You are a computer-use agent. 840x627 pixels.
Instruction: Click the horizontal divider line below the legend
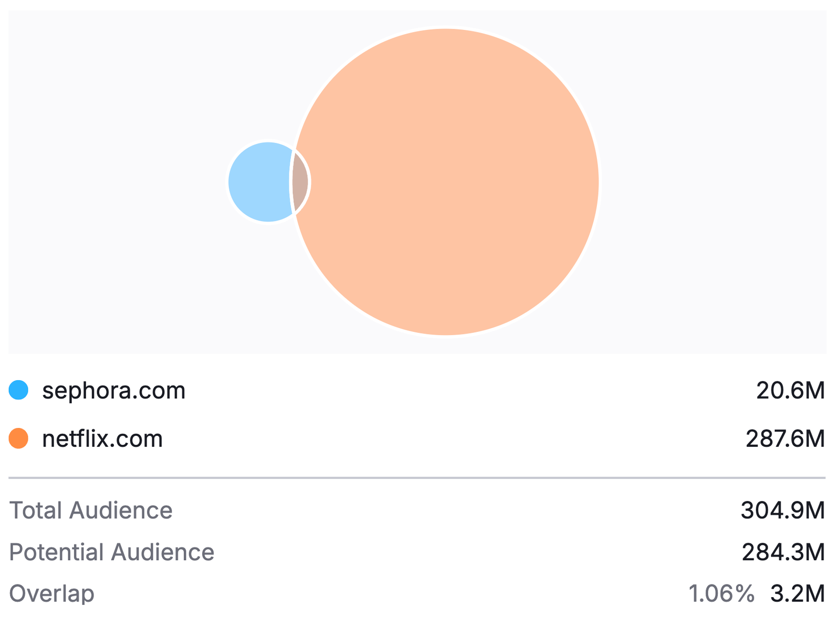coord(417,478)
